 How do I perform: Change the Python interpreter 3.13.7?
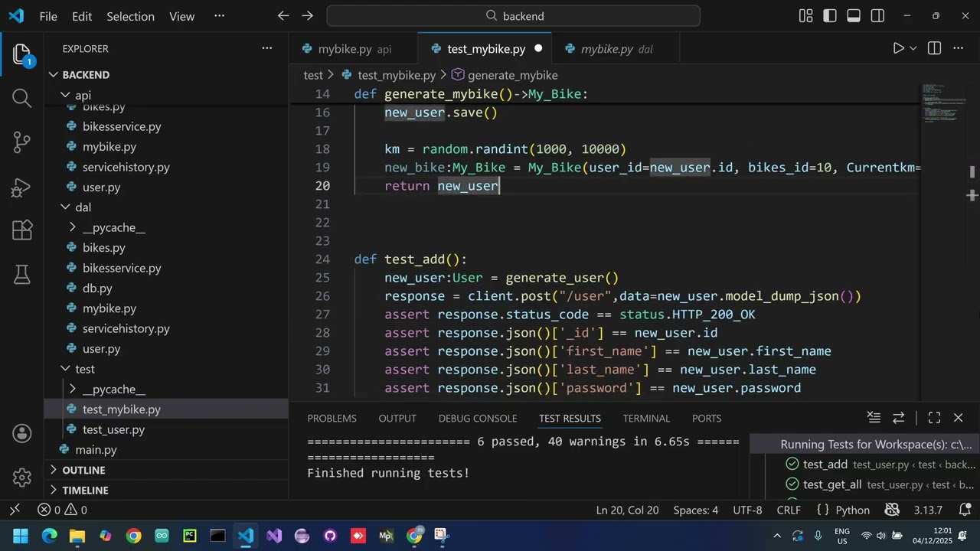click(x=928, y=510)
